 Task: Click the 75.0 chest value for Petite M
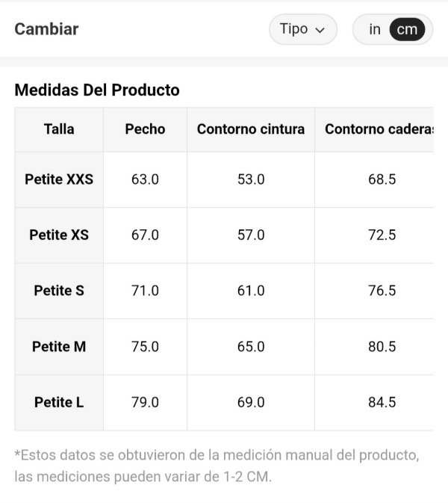point(145,347)
